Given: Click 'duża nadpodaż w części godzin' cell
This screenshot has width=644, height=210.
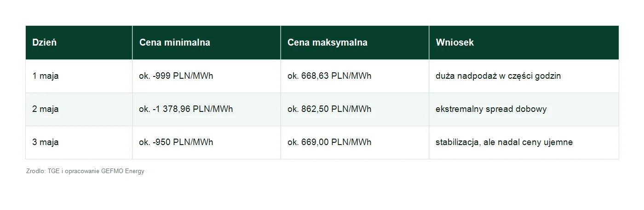Looking at the screenshot, I should tap(524, 76).
